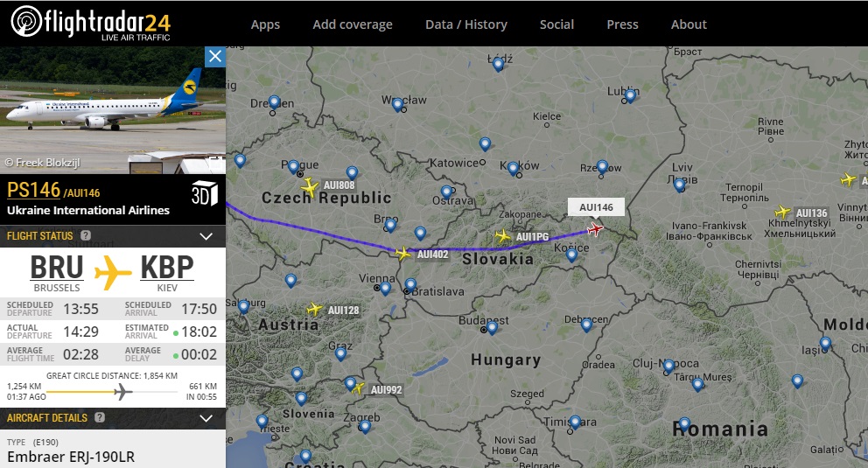
Task: Click the AUI992 flight label
Action: [x=386, y=389]
